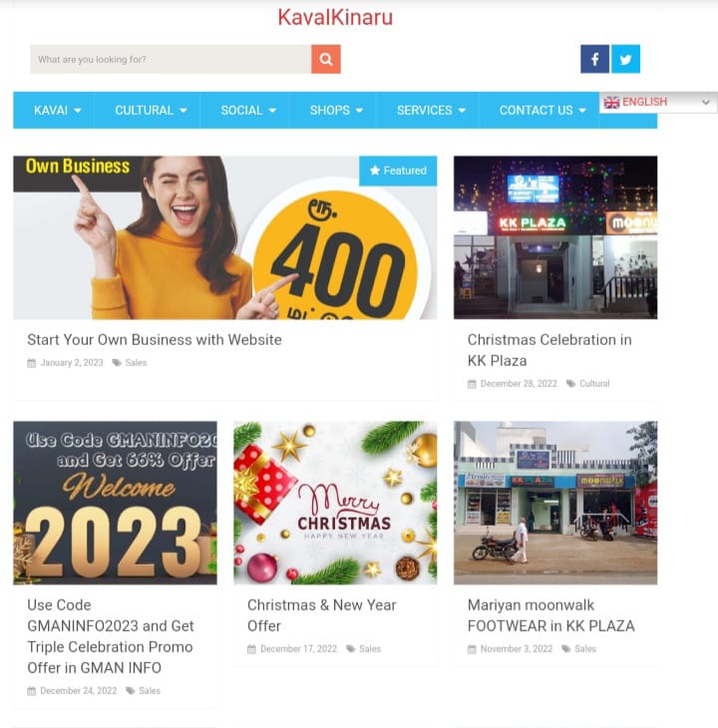Click the KavalKinaru site title
718x728 pixels.
click(x=335, y=18)
